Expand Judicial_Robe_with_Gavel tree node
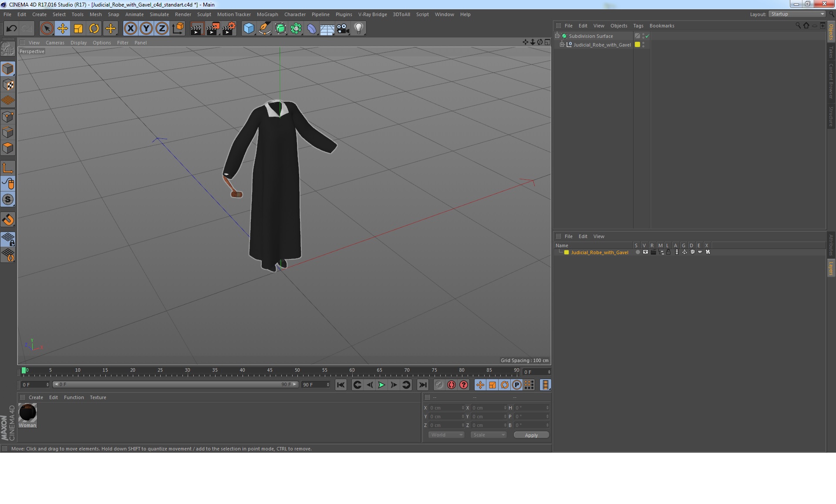 click(562, 45)
